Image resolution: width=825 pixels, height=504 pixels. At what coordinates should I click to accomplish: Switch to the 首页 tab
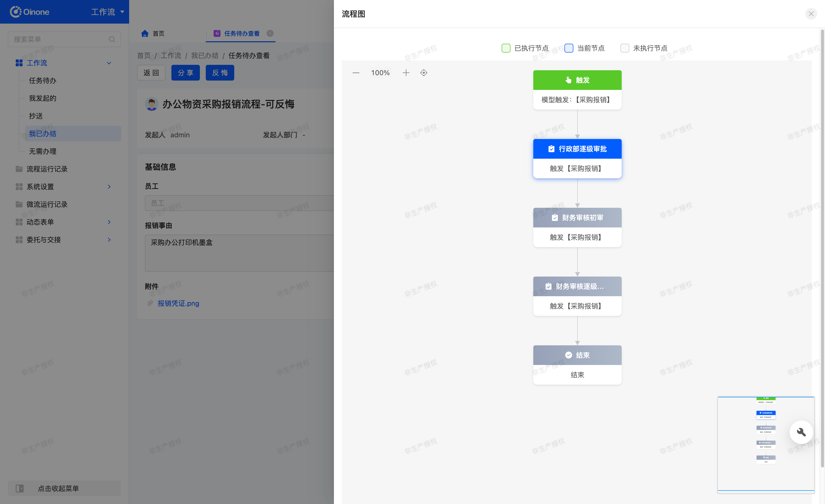(158, 33)
